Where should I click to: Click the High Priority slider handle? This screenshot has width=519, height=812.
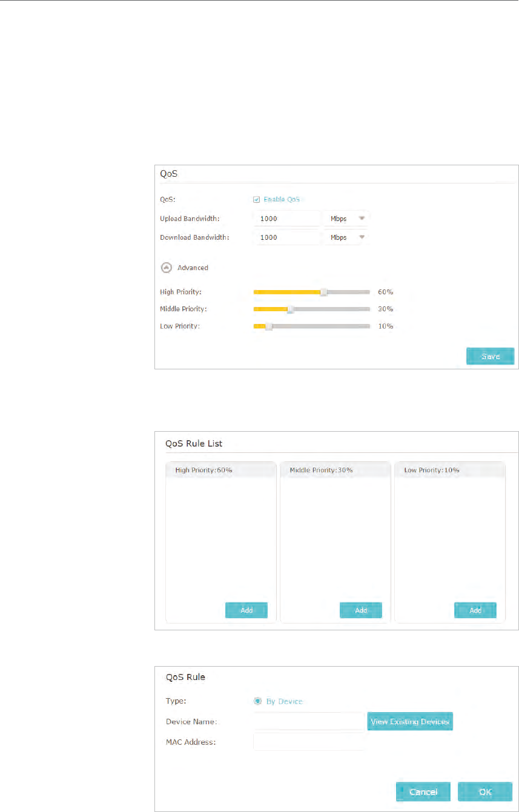[x=324, y=292]
